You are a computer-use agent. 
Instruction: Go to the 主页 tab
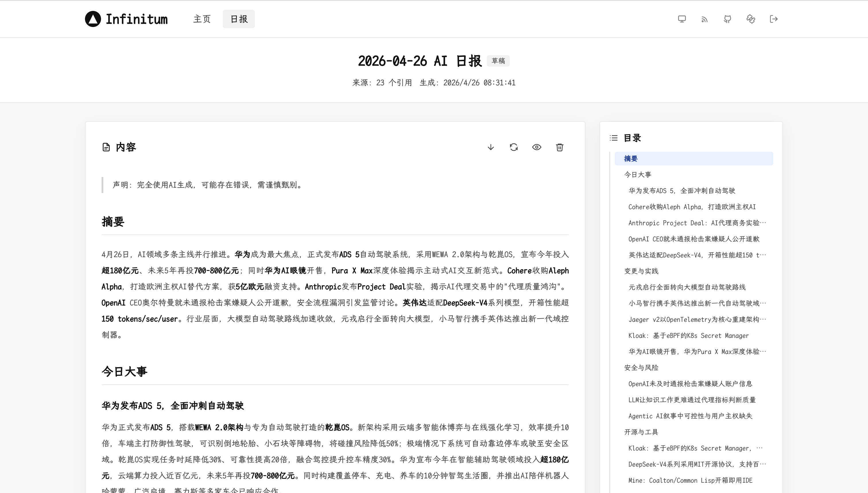[202, 19]
